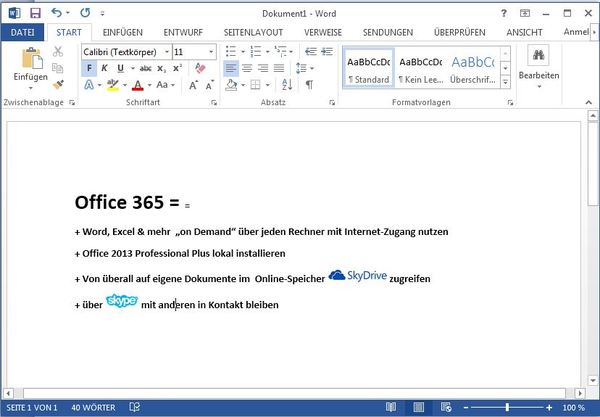Customize quick access toolbar dropdown
600x417 pixels.
(x=103, y=14)
